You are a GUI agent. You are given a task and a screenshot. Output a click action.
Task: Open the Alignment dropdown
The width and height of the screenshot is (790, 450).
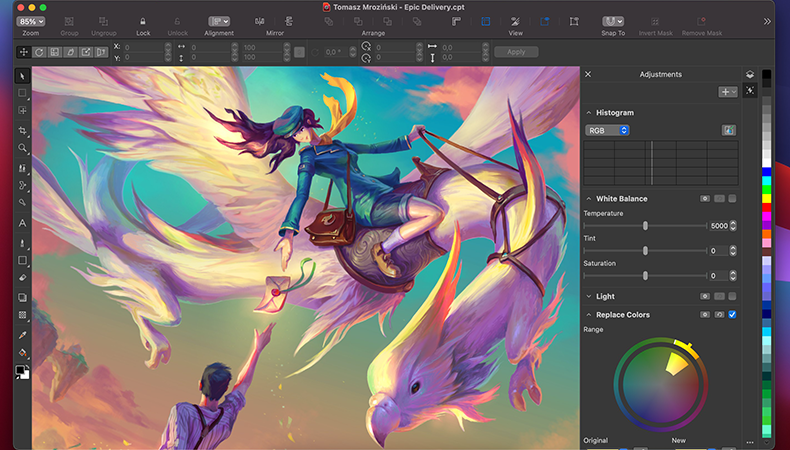[219, 21]
